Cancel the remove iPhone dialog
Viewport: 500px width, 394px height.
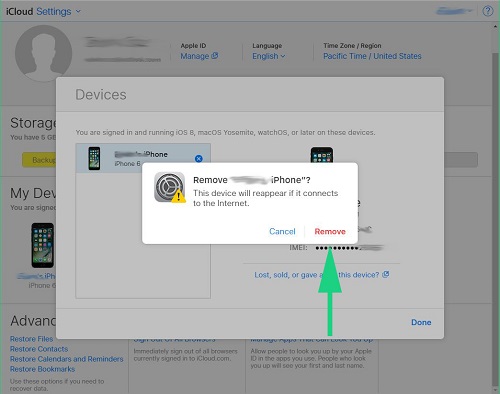tap(282, 231)
